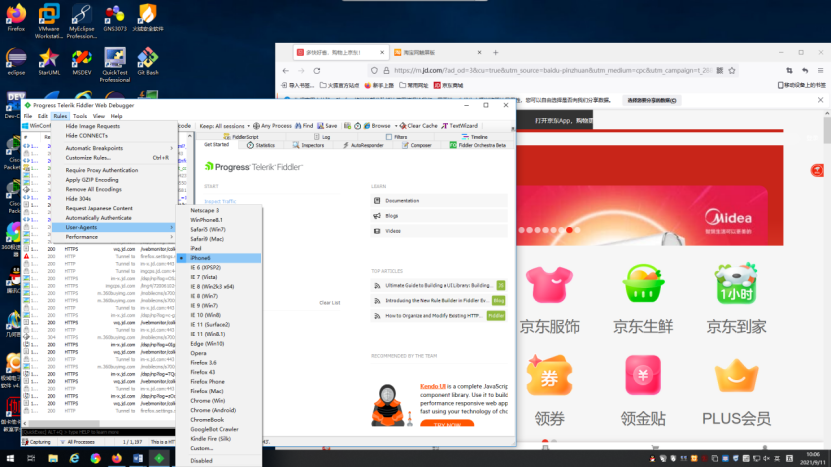Toggle Automatically Authenticate rule
Image resolution: width=831 pixels, height=468 pixels.
[x=114, y=218]
